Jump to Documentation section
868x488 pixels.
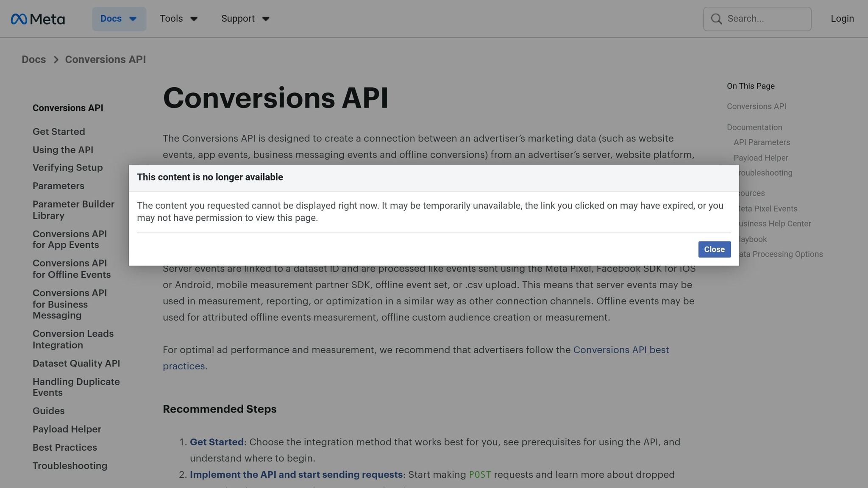tap(754, 128)
